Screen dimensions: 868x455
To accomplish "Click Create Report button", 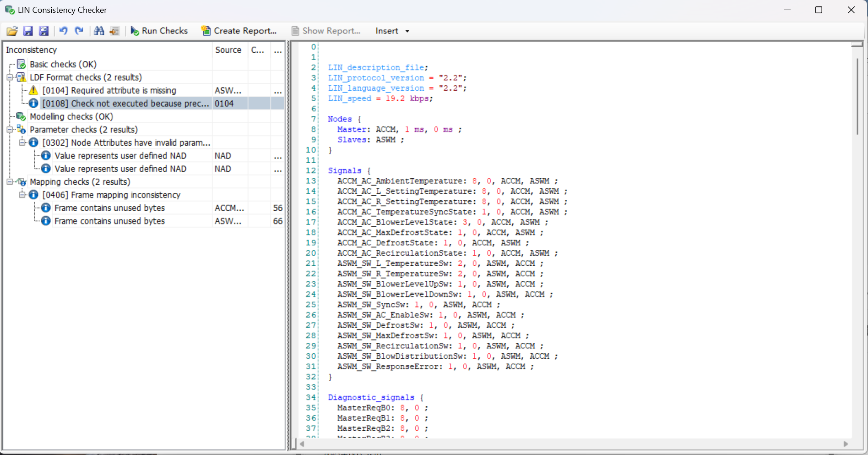I will point(239,31).
